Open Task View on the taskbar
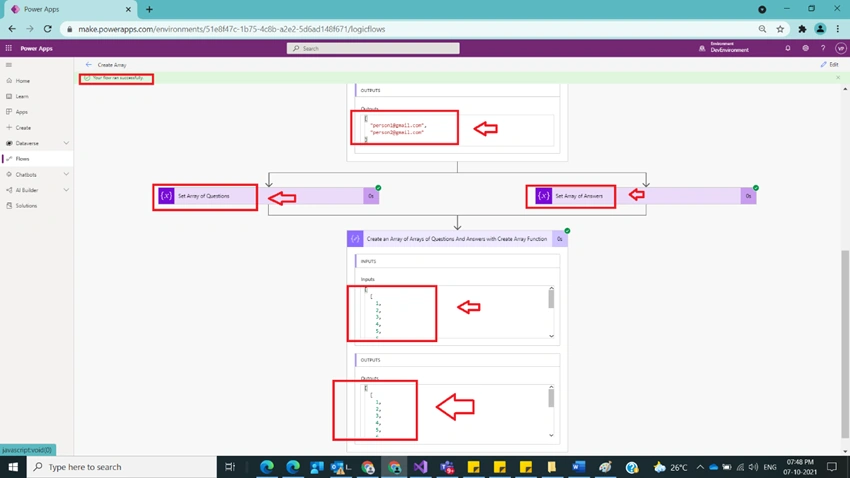The image size is (850, 478). (x=230, y=467)
